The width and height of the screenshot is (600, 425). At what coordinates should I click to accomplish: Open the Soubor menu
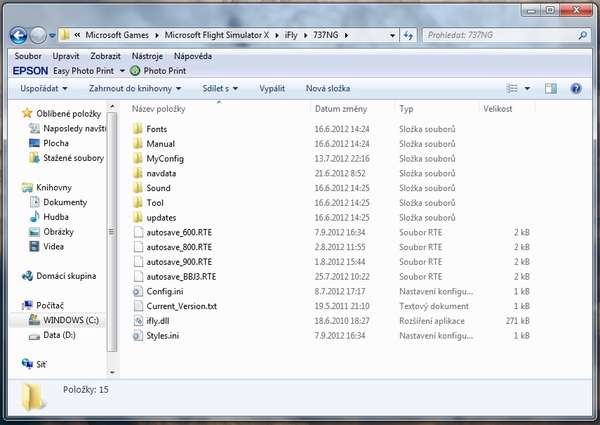28,56
